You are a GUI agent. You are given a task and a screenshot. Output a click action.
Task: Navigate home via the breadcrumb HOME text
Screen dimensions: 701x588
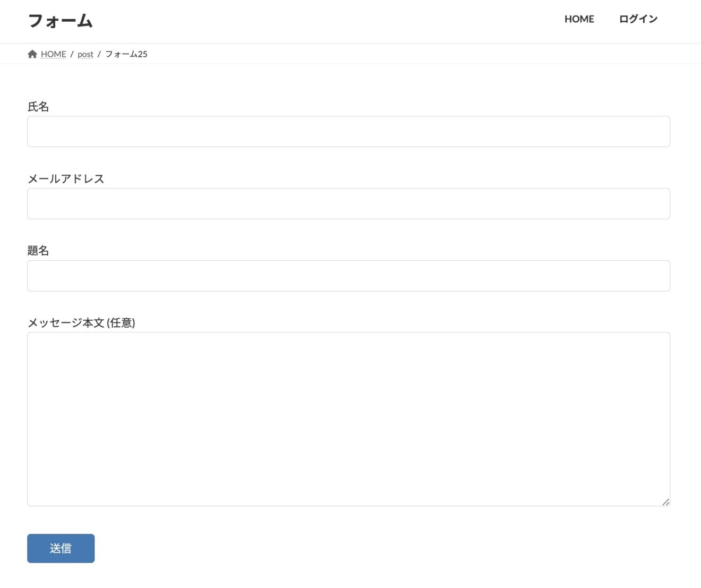tap(53, 54)
